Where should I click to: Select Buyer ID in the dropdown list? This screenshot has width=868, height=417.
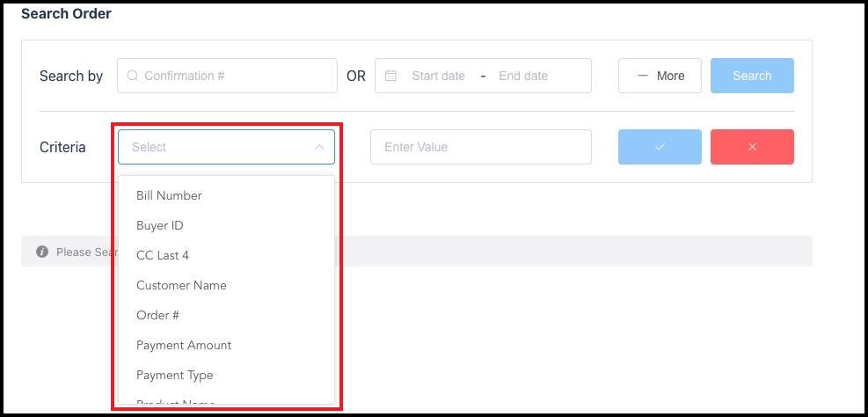(160, 225)
